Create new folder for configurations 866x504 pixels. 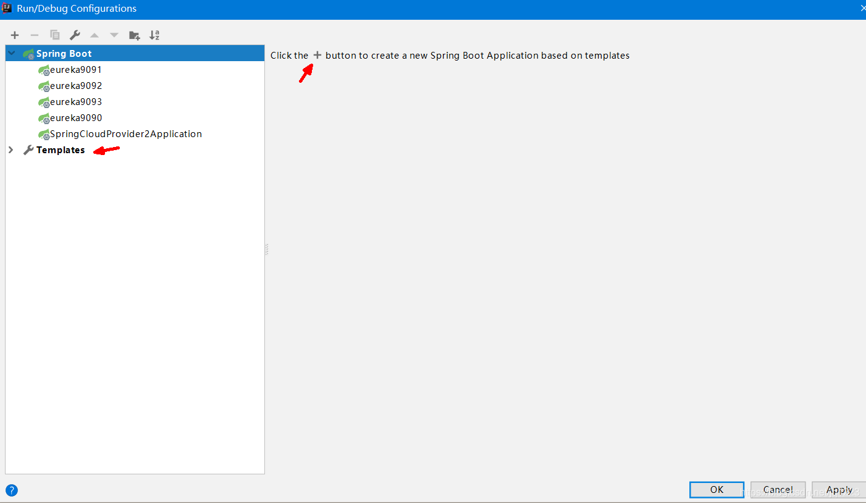(134, 35)
